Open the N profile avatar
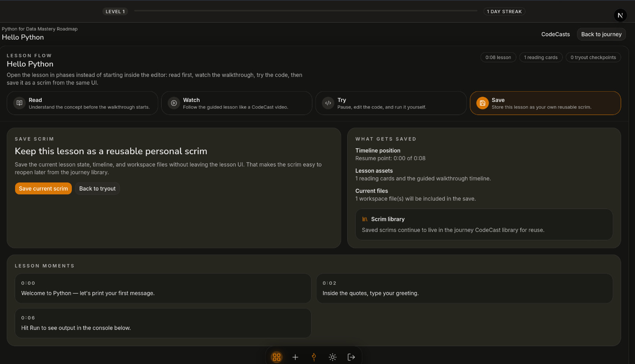Viewport: 635px width, 364px height. [x=620, y=15]
